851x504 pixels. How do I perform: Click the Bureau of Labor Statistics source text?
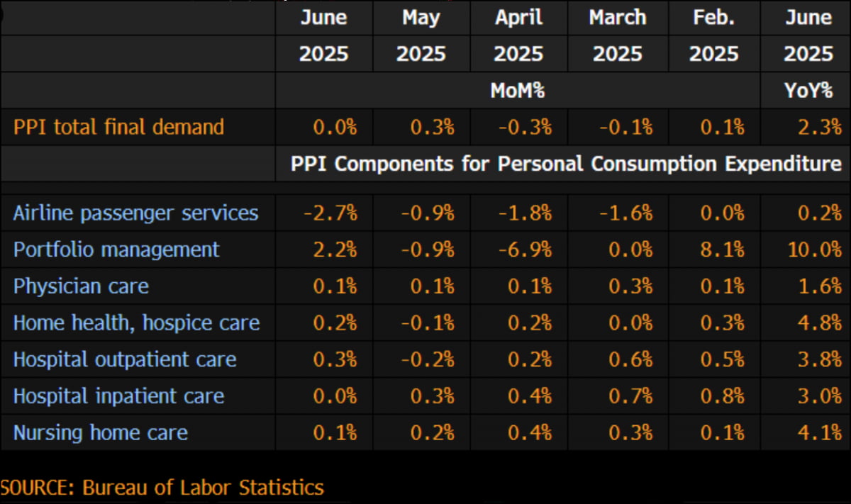(x=203, y=488)
